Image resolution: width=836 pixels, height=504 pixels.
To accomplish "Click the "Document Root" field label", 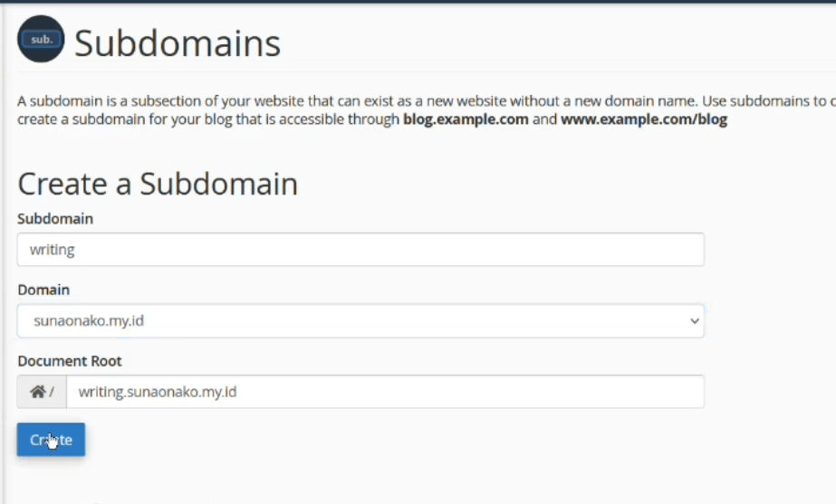I will click(70, 360).
